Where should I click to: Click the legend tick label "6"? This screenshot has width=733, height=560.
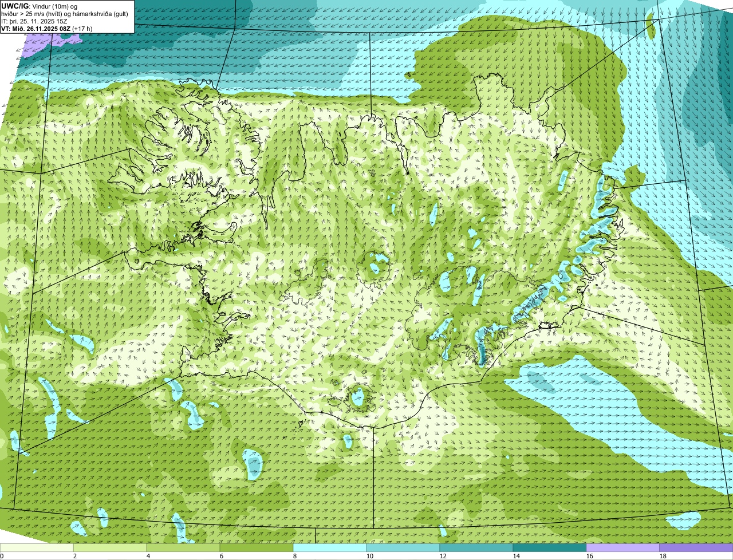[222, 556]
